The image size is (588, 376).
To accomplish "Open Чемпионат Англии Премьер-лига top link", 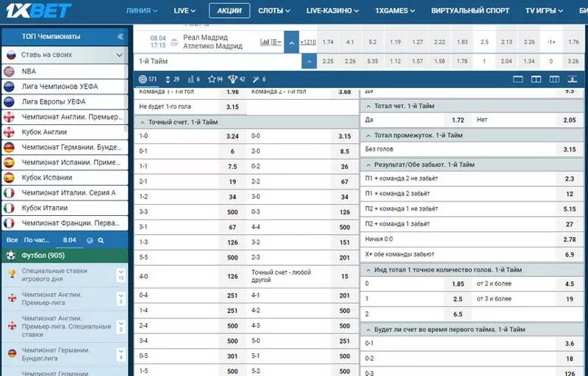I will pos(65,117).
